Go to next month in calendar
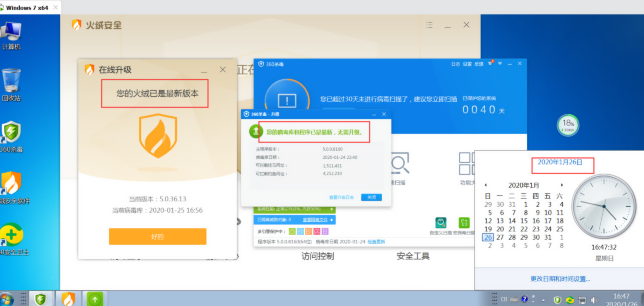 tap(562, 185)
